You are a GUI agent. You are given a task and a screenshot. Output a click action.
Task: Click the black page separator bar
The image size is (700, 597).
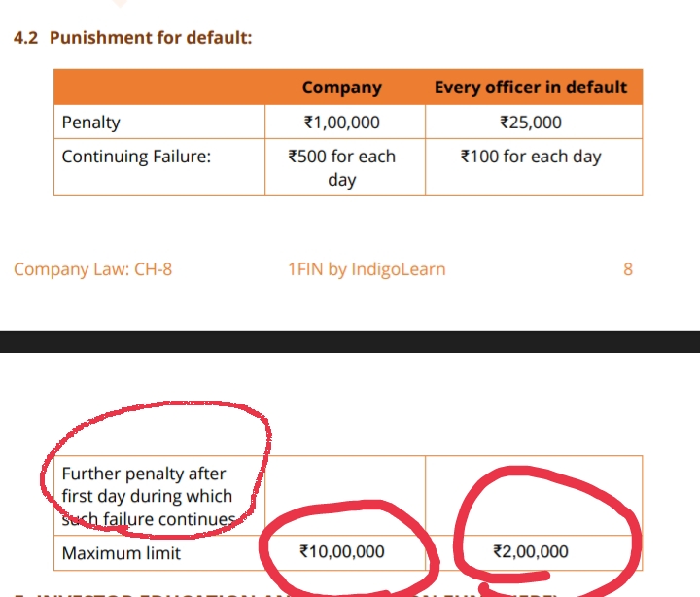(x=350, y=340)
